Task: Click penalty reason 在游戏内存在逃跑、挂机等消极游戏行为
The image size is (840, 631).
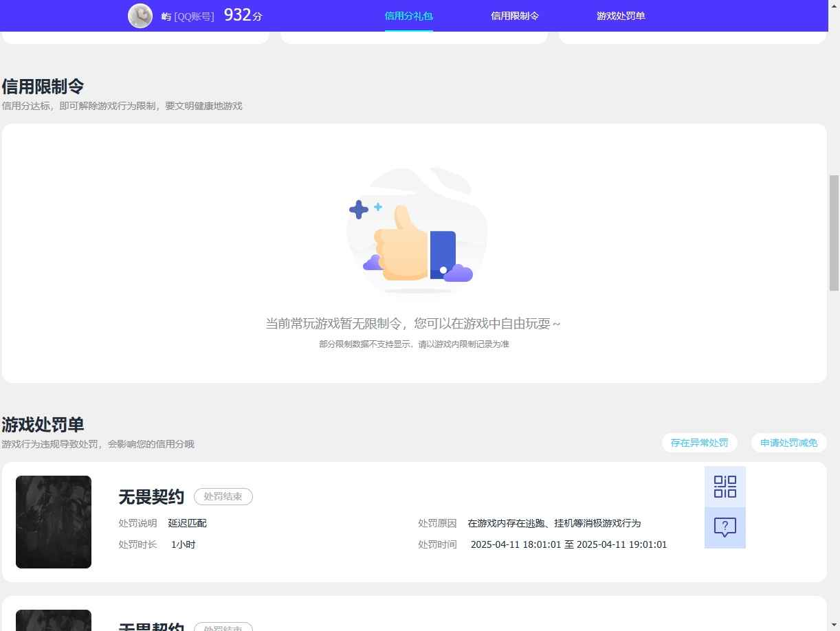Action: coord(554,523)
